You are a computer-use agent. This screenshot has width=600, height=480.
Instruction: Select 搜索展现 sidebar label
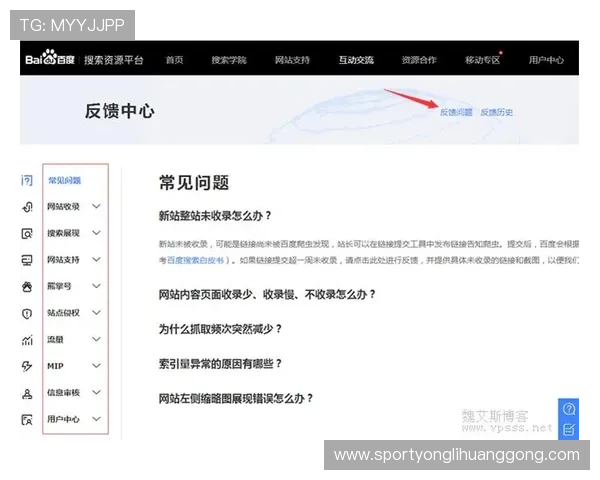point(63,233)
